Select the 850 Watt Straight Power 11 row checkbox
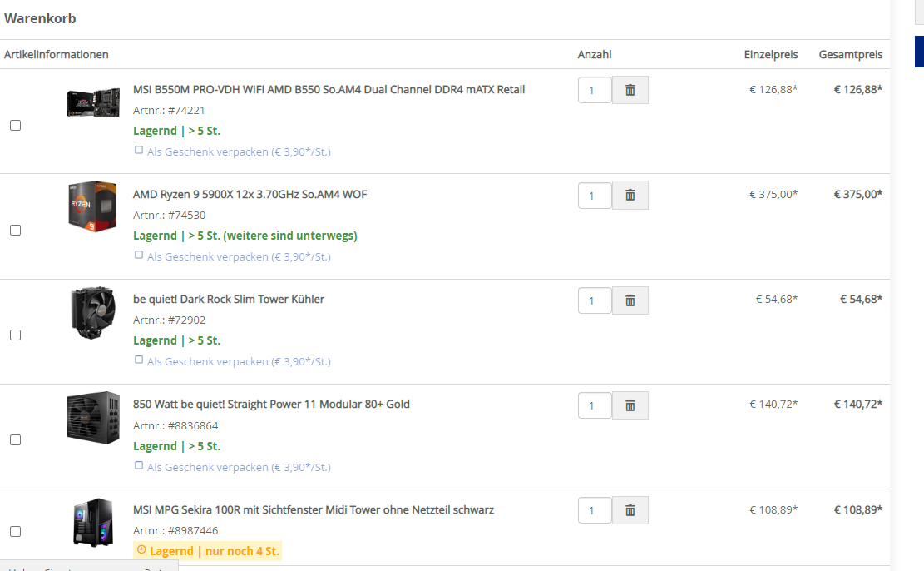This screenshot has width=924, height=571. click(15, 440)
